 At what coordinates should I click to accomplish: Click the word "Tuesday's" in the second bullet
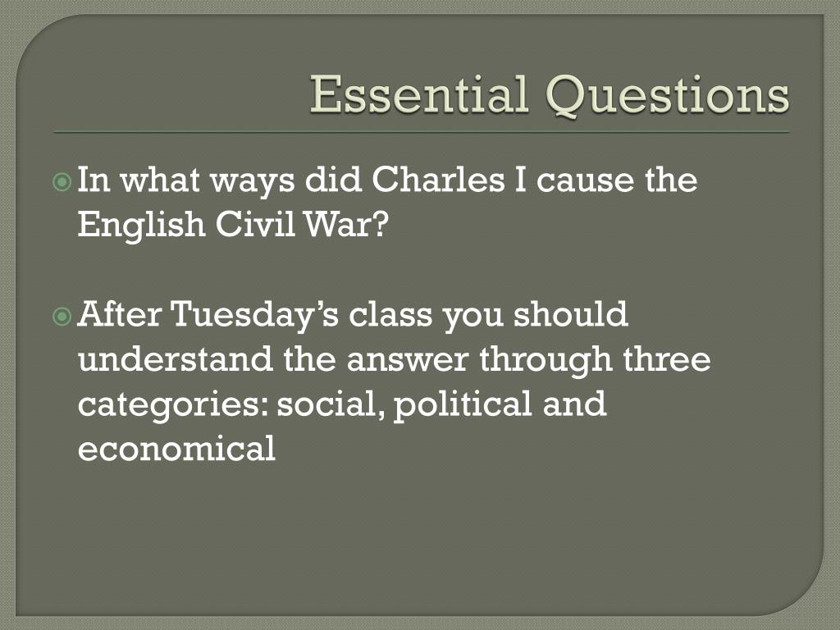point(254,316)
